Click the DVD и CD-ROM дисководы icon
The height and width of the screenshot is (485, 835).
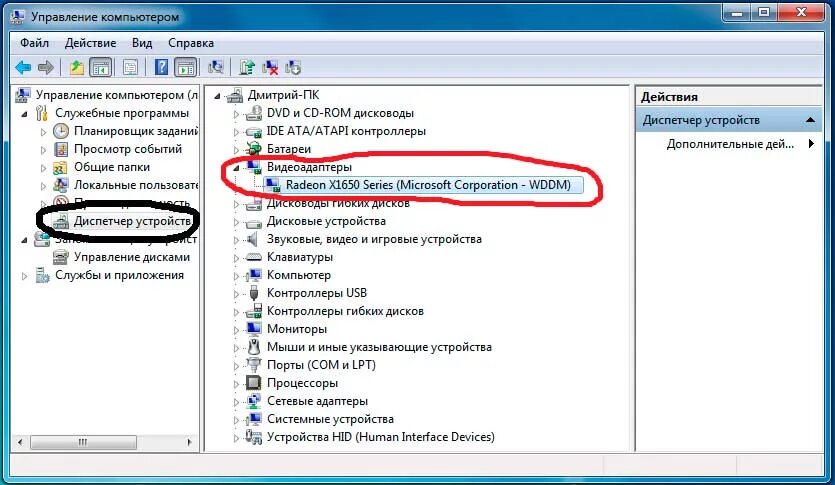tap(253, 113)
